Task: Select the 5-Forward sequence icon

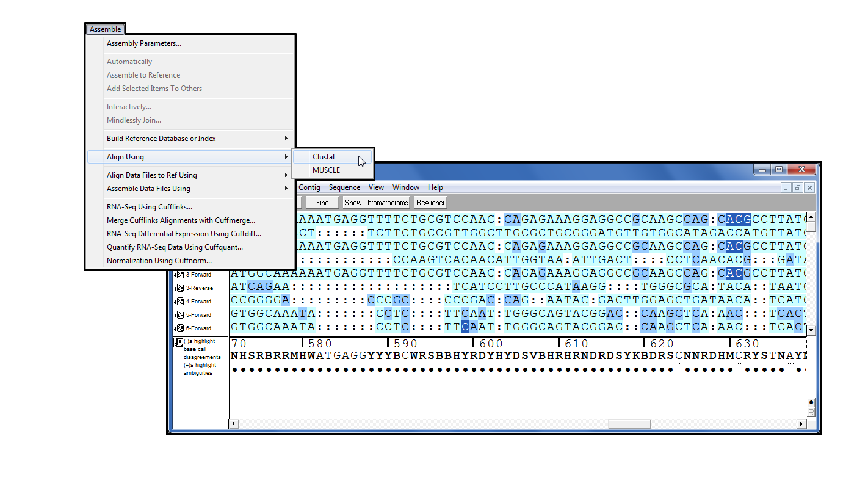Action: point(180,315)
